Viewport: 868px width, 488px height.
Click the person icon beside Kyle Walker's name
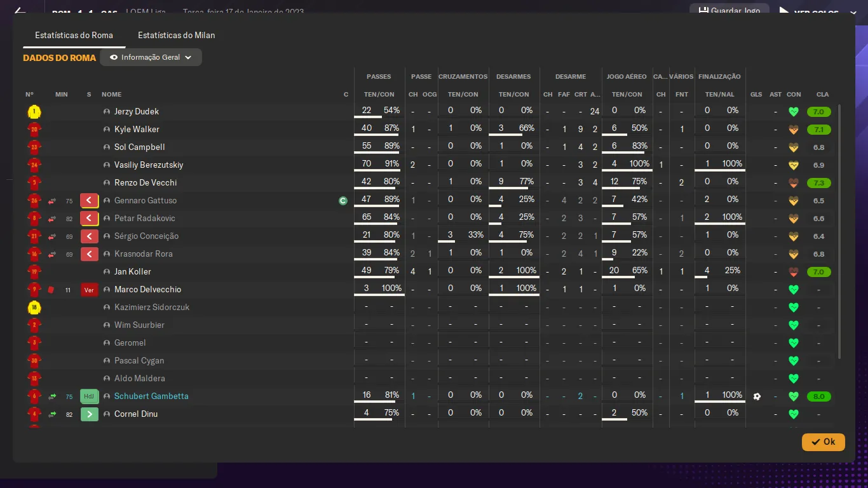point(107,130)
